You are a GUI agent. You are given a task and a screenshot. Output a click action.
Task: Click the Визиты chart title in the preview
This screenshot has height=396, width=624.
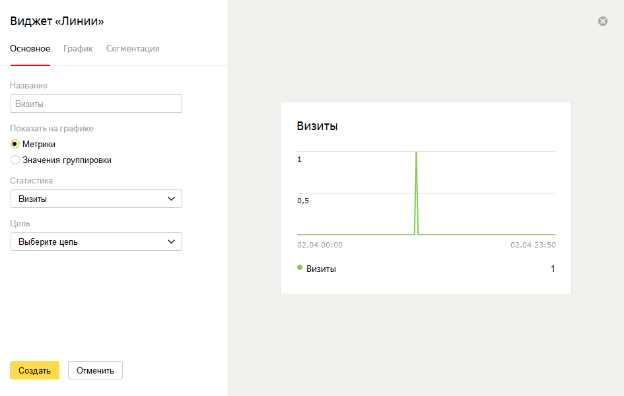tap(317, 126)
